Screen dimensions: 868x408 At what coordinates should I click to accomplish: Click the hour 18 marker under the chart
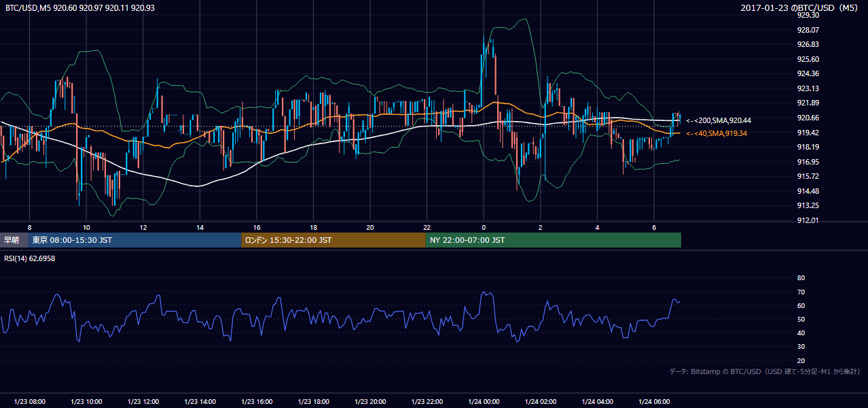coord(313,227)
